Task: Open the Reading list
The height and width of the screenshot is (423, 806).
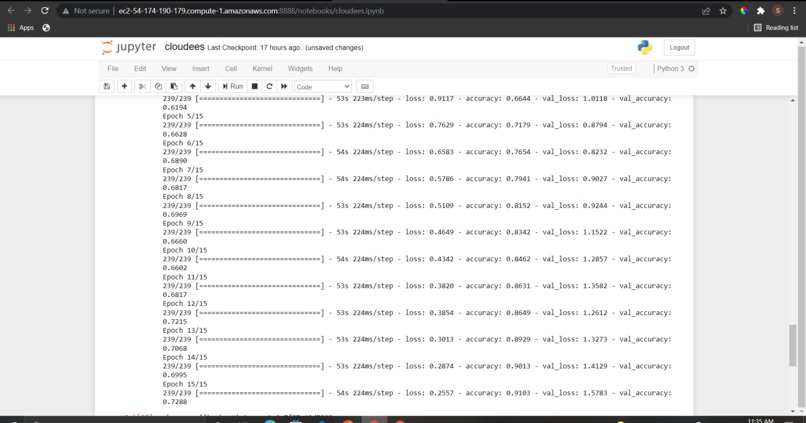Action: (x=776, y=28)
